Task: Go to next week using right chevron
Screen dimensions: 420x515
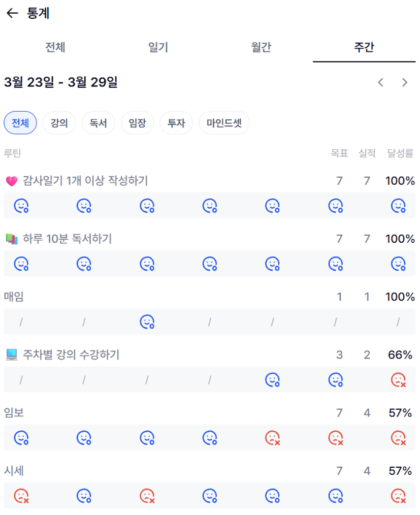Action: pyautogui.click(x=405, y=82)
